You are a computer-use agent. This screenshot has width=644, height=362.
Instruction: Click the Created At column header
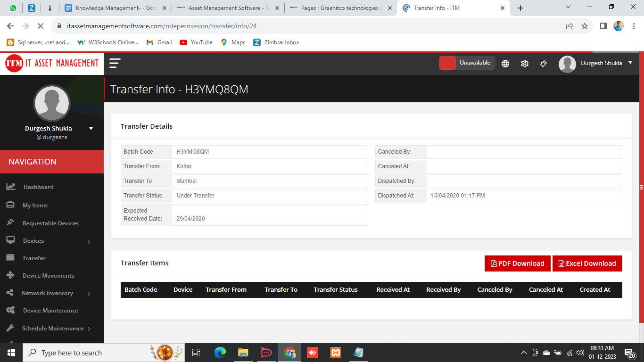[595, 290]
